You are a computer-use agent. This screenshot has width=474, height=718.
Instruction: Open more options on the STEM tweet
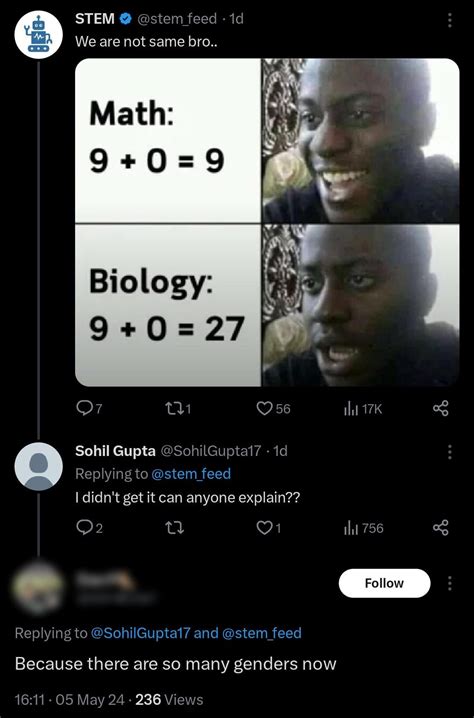click(x=450, y=20)
